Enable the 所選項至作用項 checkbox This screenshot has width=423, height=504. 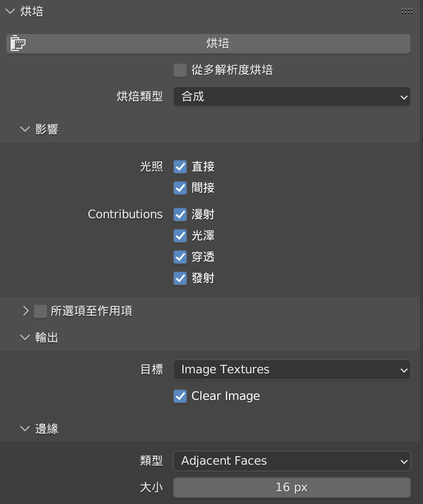(x=40, y=311)
